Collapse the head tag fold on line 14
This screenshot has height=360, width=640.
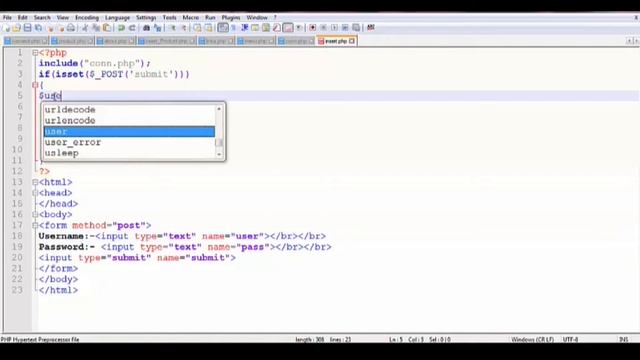(x=35, y=193)
